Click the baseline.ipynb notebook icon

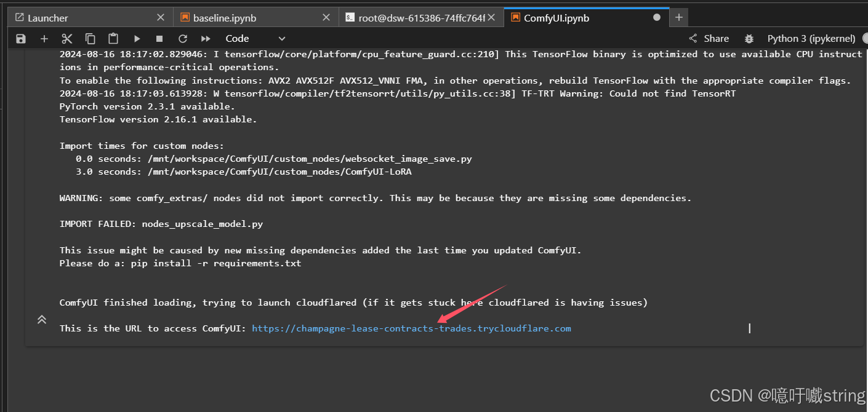(184, 18)
